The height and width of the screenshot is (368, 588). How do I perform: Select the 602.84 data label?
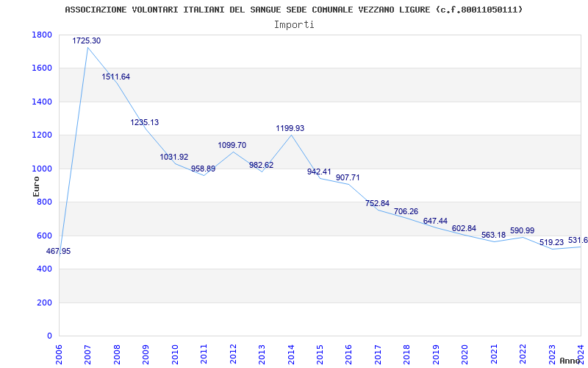(464, 228)
